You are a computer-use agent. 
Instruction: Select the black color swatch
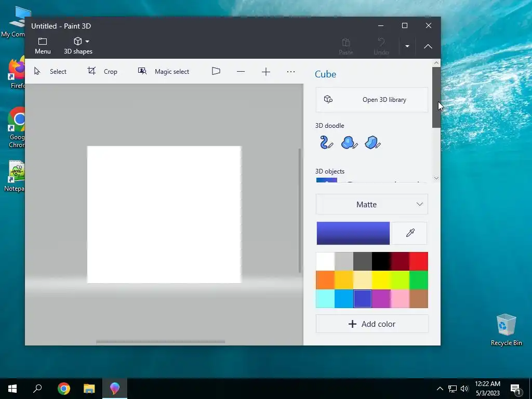coord(381,261)
